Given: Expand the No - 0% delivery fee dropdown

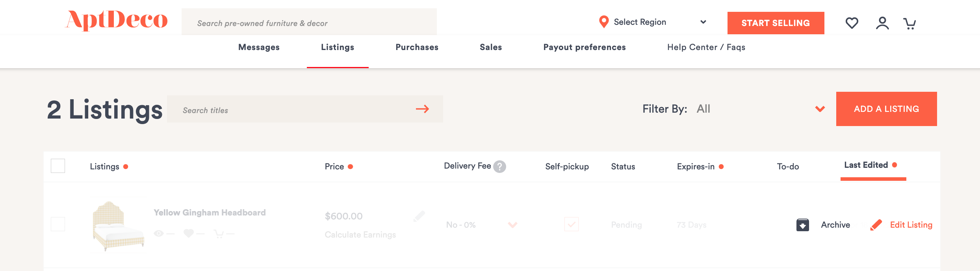Looking at the screenshot, I should click(512, 225).
